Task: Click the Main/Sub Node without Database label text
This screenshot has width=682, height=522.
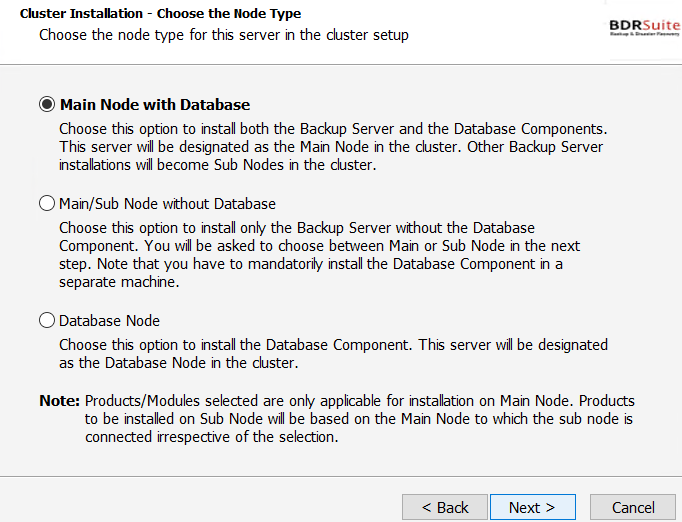Action: pos(167,204)
